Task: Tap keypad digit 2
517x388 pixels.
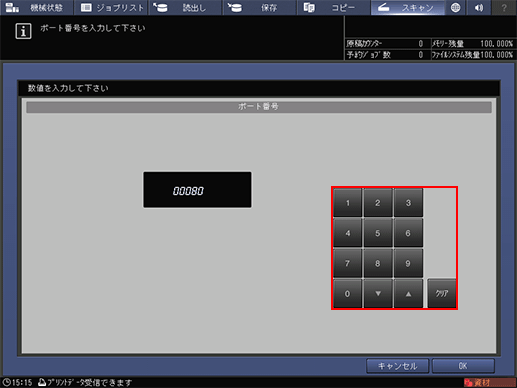Action: [x=378, y=203]
